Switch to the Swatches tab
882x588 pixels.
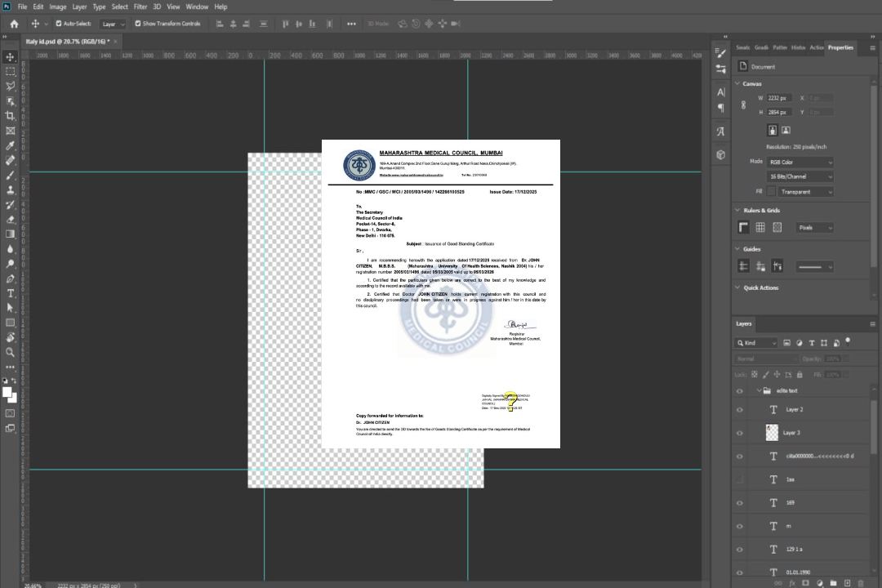743,48
